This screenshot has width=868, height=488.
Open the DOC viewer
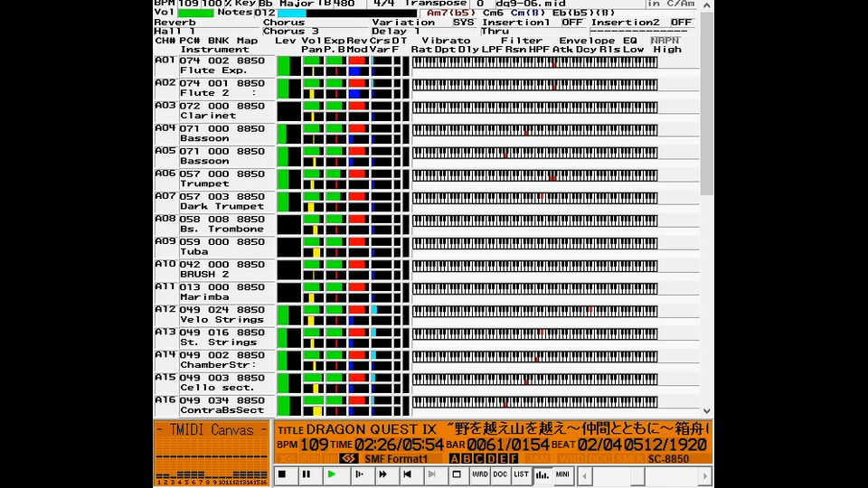(500, 474)
